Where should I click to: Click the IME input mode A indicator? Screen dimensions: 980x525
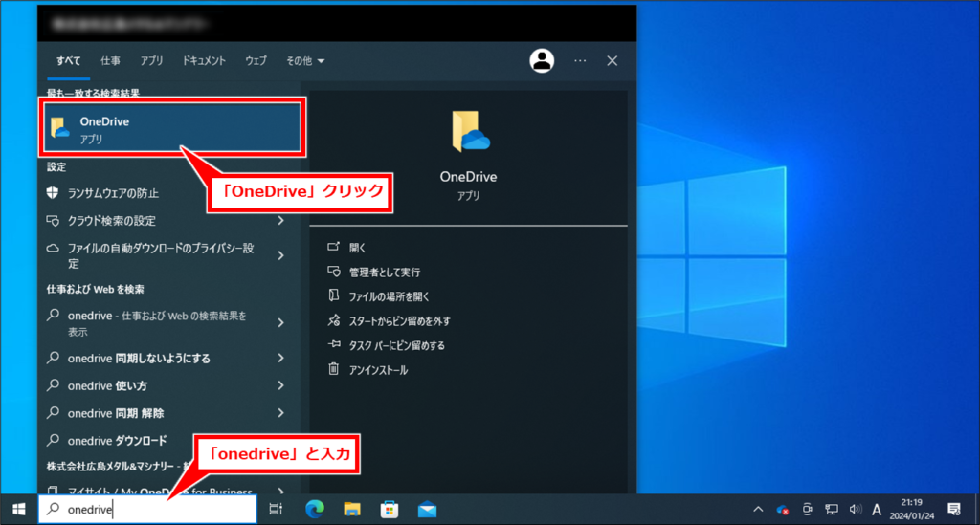click(x=877, y=510)
